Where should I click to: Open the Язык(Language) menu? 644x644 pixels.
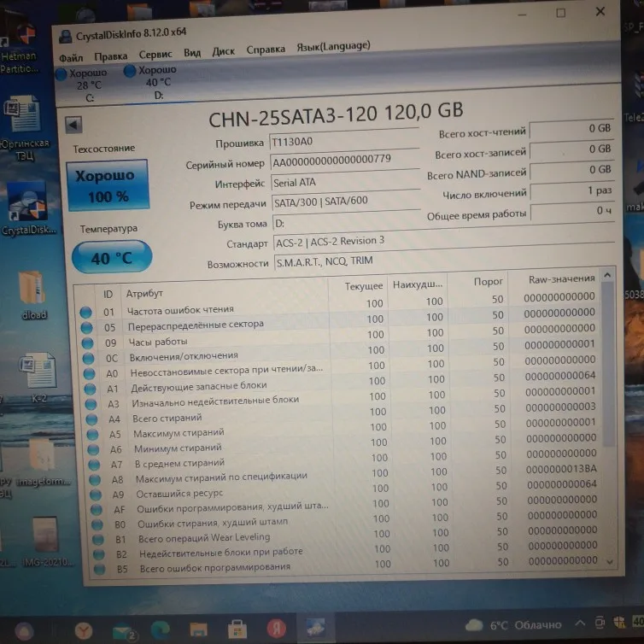[x=333, y=46]
